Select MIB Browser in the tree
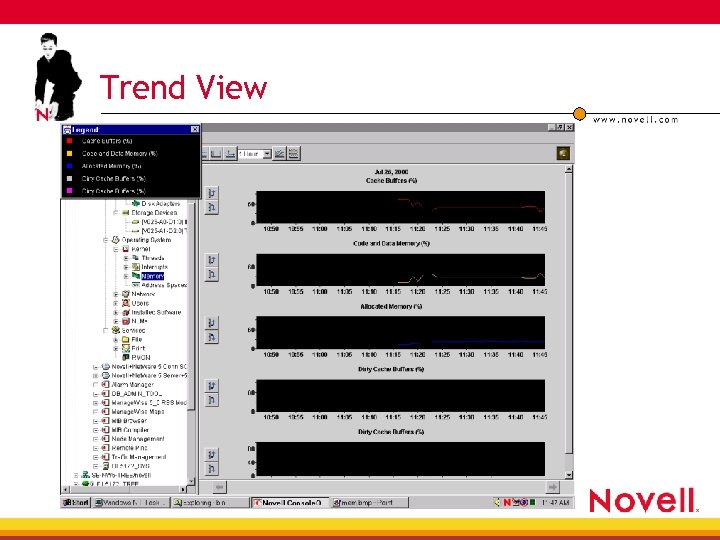Viewport: 720px width, 540px height. [129, 421]
